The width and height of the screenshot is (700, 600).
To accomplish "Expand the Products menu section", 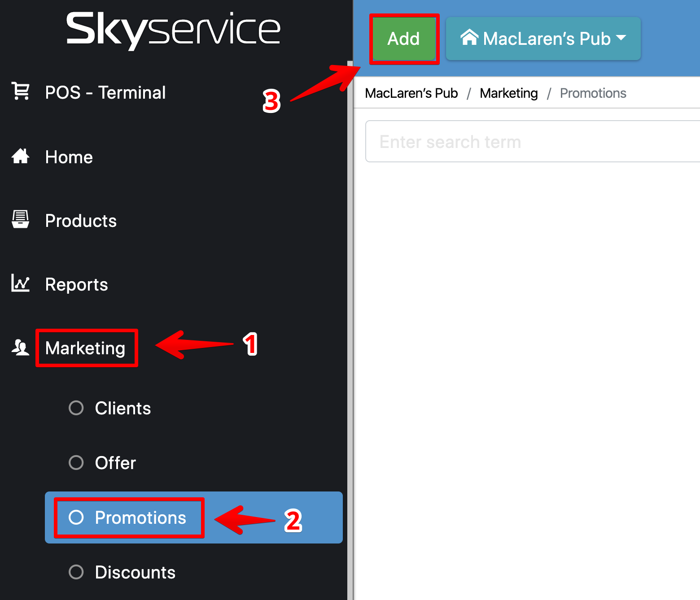I will pos(81,221).
